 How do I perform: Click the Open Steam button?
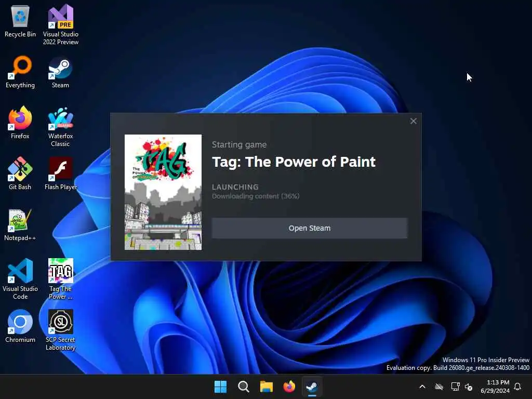[310, 228]
